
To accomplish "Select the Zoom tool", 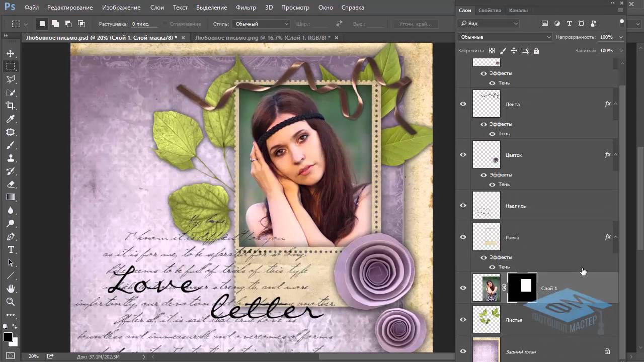I will pos(11,302).
